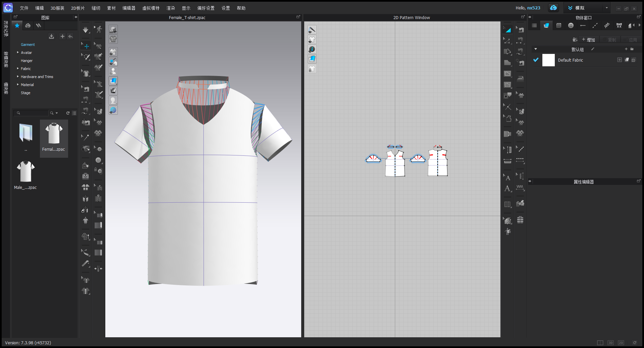Select Stage in the library tree
The height and width of the screenshot is (348, 644).
pos(25,93)
